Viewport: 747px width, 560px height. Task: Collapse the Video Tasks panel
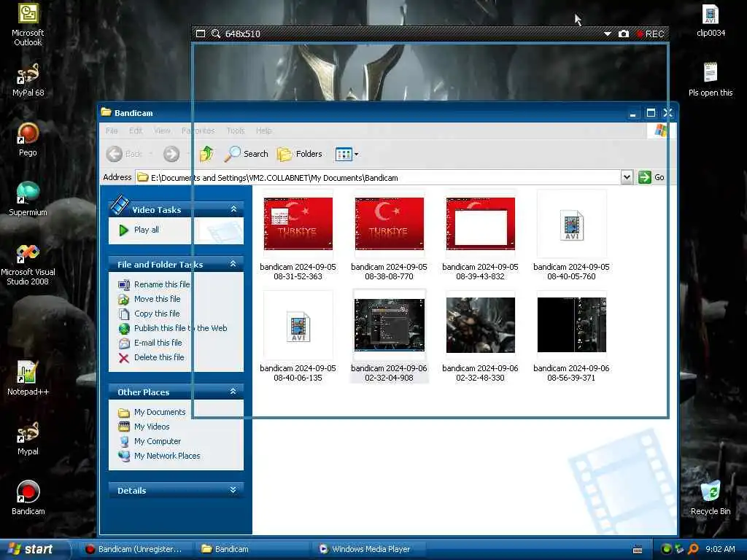[233, 209]
